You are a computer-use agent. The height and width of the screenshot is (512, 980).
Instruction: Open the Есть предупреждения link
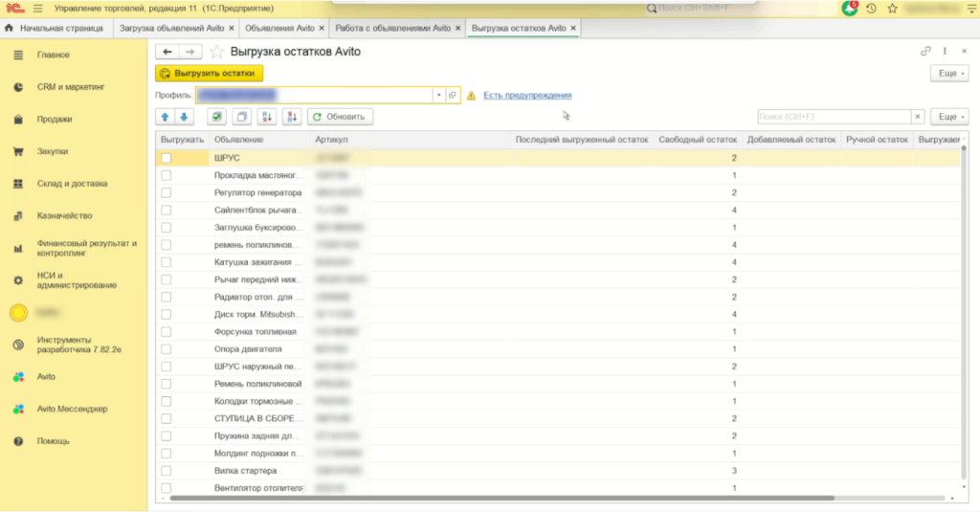(x=527, y=96)
